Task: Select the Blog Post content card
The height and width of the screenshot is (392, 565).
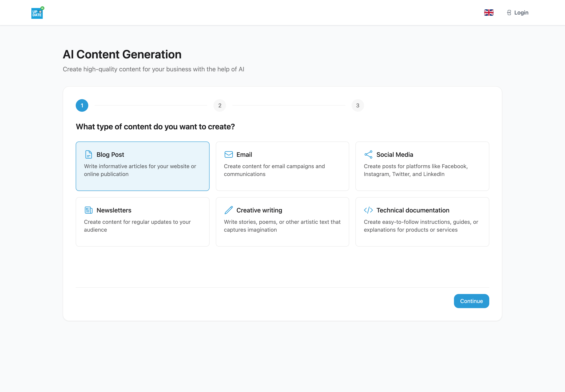Action: click(x=143, y=166)
